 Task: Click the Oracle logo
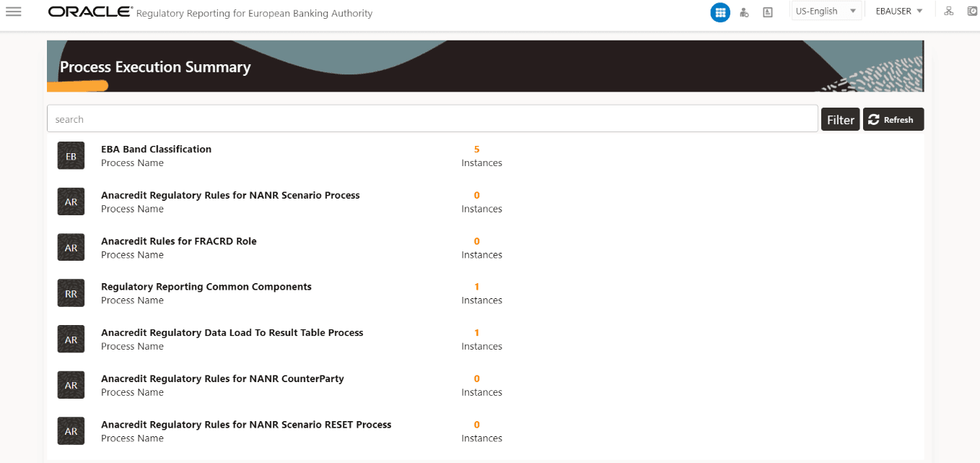pyautogui.click(x=88, y=12)
